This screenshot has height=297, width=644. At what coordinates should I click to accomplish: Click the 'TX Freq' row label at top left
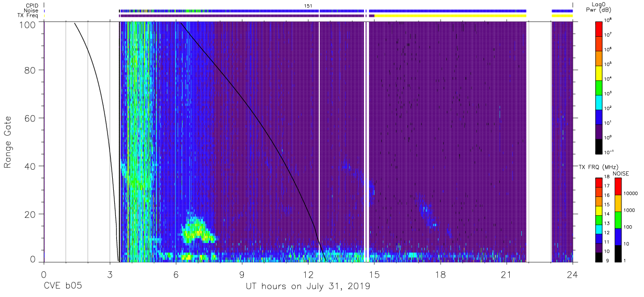(x=28, y=16)
